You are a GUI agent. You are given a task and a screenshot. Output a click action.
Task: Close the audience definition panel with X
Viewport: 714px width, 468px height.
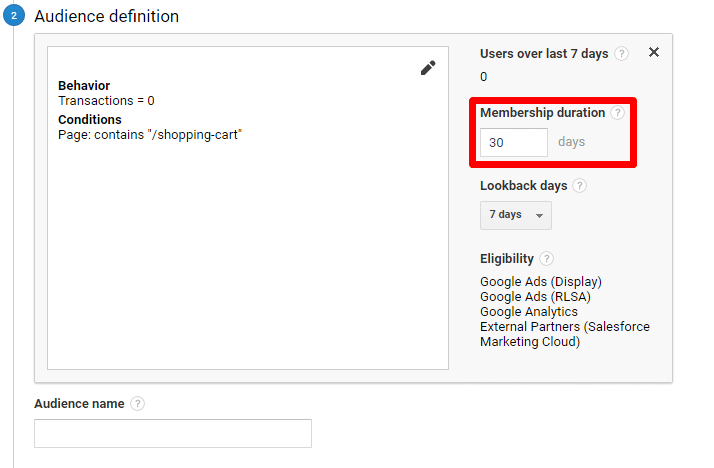click(x=654, y=53)
